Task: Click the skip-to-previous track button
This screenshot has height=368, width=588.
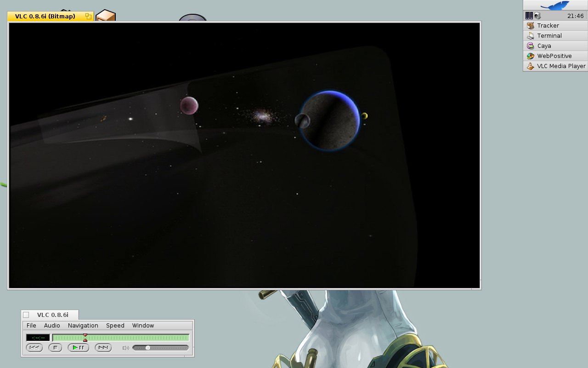Action: 34,348
